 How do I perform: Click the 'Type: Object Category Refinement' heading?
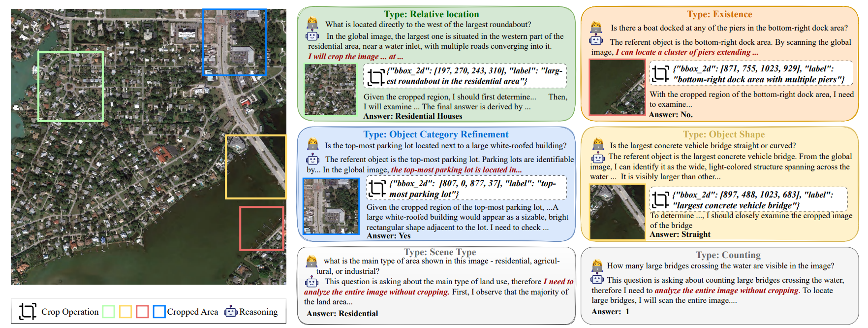[435, 134]
